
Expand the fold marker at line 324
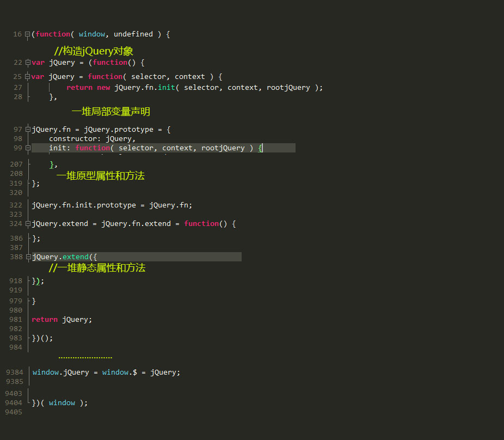(x=28, y=223)
